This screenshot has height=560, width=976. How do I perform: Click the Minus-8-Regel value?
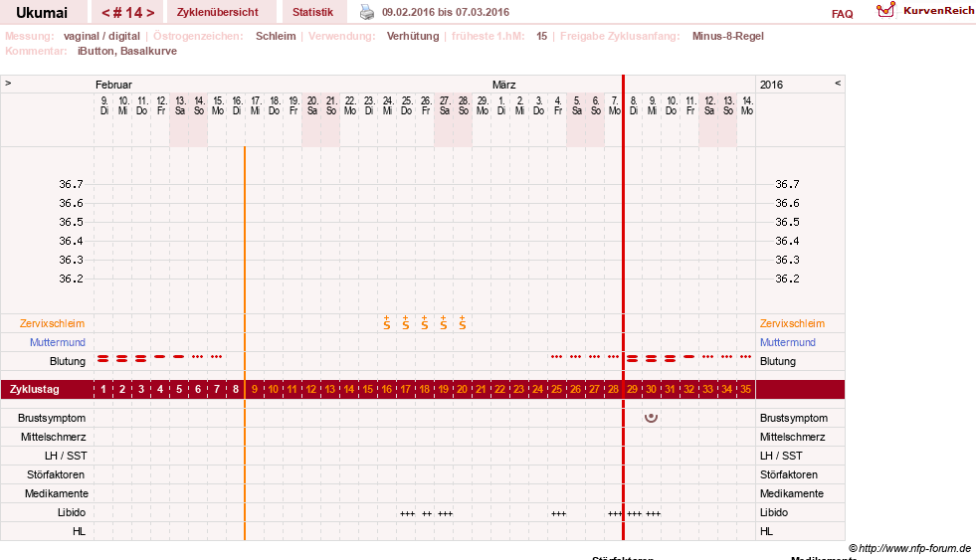click(x=727, y=36)
